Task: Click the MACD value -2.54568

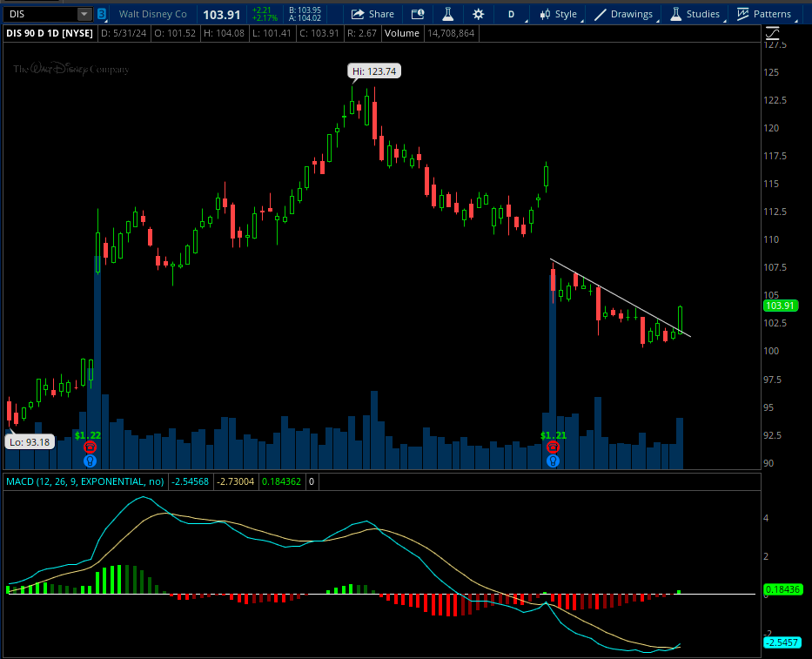Action: pyautogui.click(x=190, y=481)
